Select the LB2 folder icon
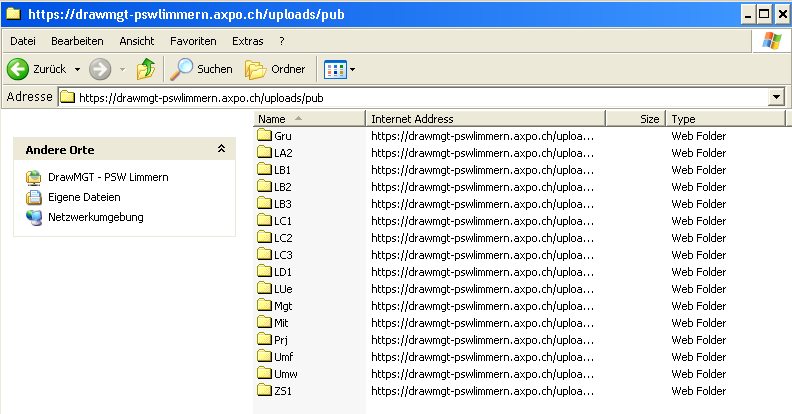792x414 pixels. click(264, 186)
